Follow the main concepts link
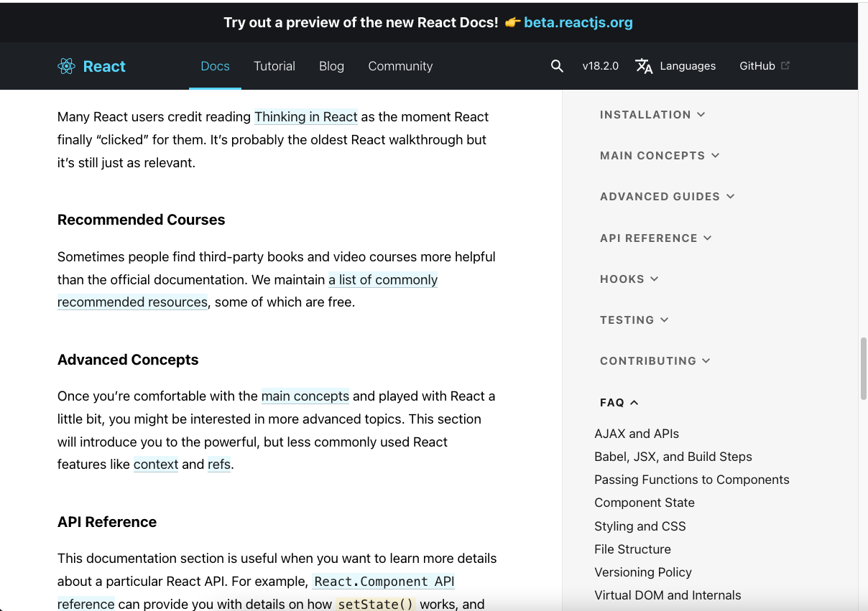 305,396
